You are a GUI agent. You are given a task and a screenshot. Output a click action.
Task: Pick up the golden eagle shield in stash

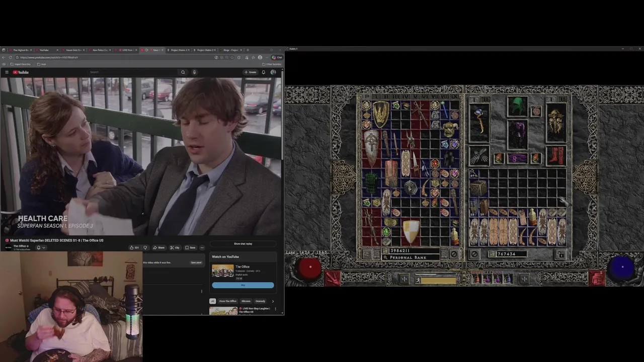pyautogui.click(x=381, y=114)
